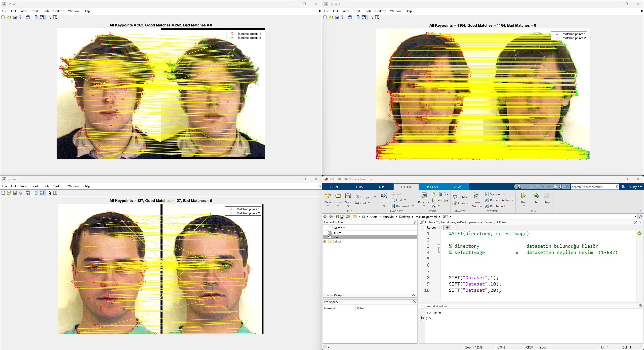Click the Desktop segment in the address bar
644x350 pixels.
[x=404, y=217]
